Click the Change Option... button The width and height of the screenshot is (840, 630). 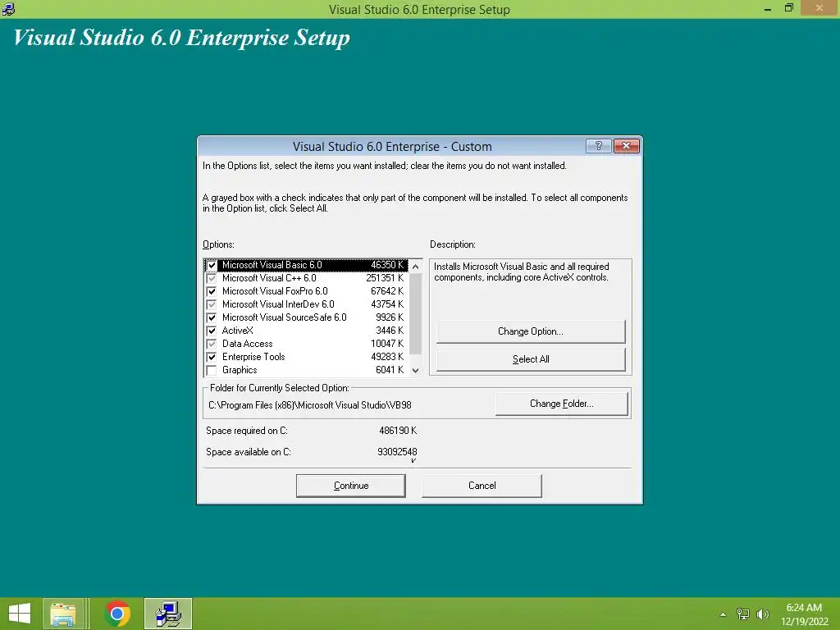531,331
